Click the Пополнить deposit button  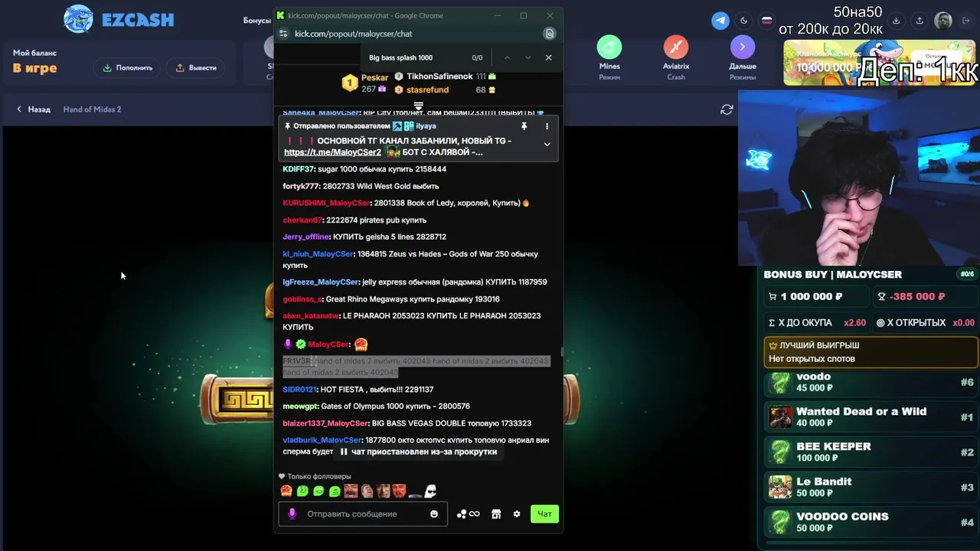(128, 67)
